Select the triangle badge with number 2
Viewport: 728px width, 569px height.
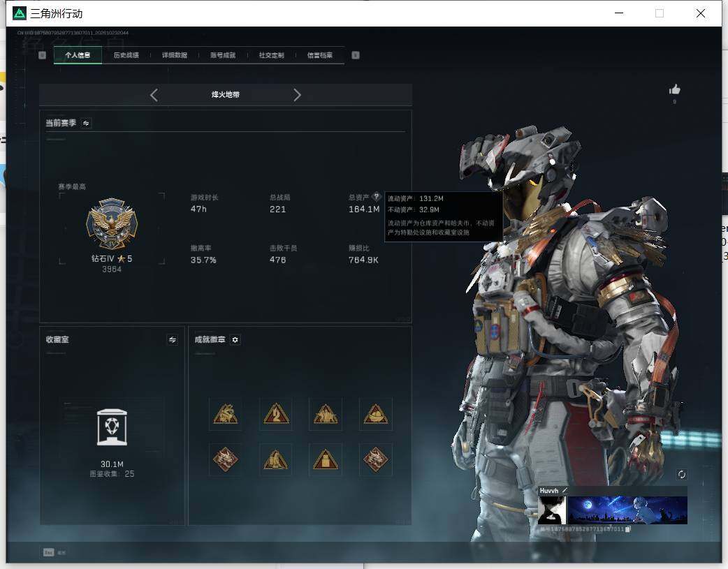click(x=276, y=414)
